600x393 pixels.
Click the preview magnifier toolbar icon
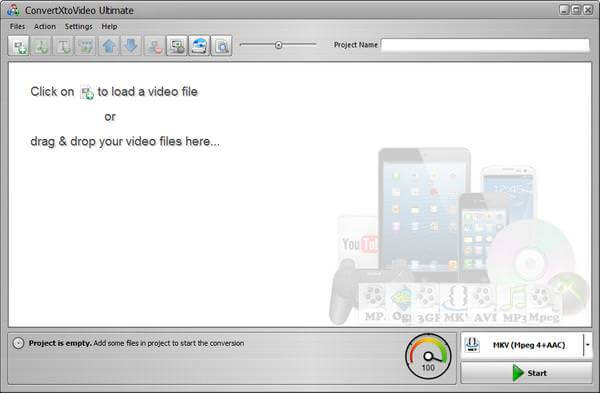tap(222, 46)
